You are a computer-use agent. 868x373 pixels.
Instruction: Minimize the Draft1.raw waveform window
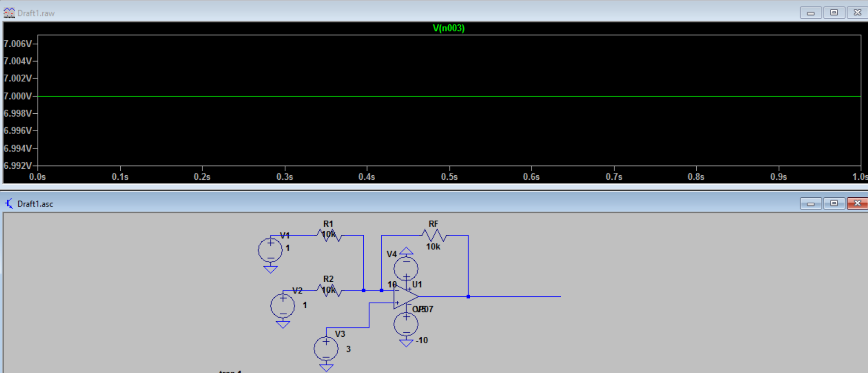(811, 12)
